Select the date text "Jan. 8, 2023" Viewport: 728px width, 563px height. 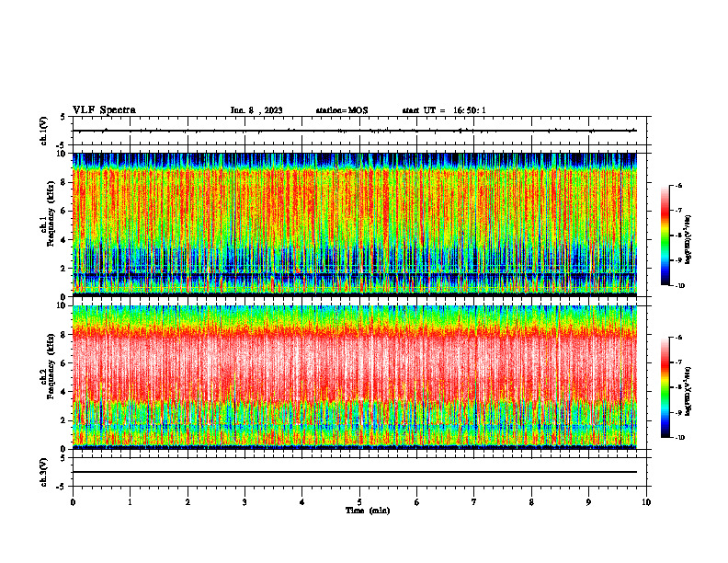click(x=256, y=110)
